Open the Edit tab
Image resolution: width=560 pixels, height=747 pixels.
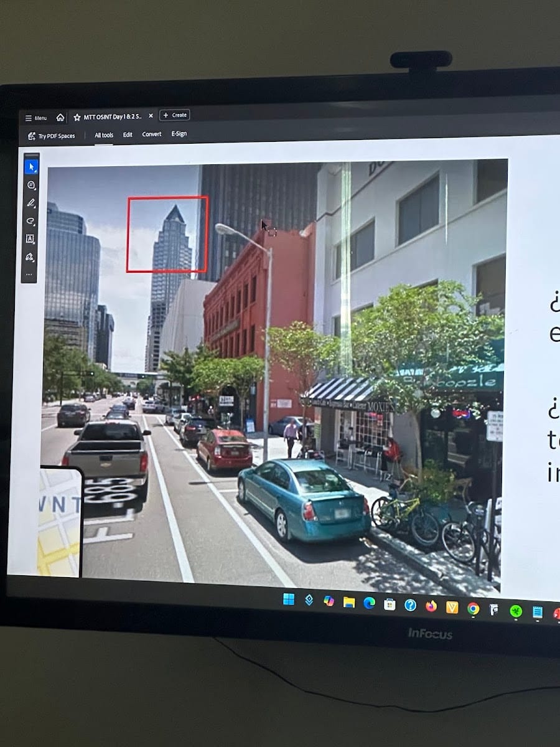pyautogui.click(x=128, y=134)
